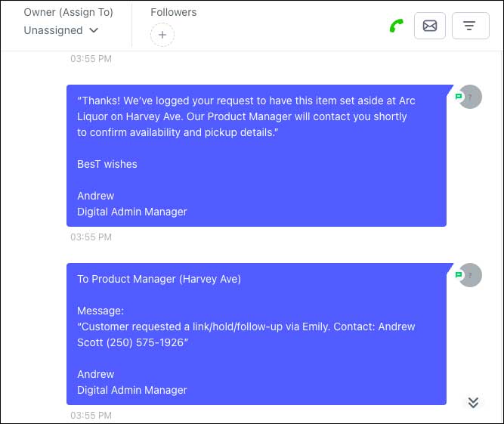
Task: Expand the Unassigned owner dropdown
Action: pyautogui.click(x=61, y=30)
